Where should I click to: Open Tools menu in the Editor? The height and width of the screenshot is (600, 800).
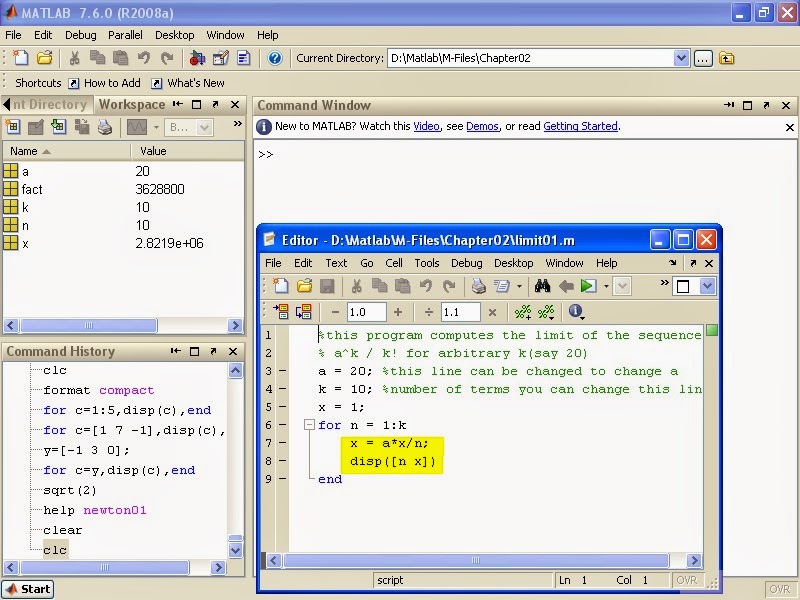[427, 263]
